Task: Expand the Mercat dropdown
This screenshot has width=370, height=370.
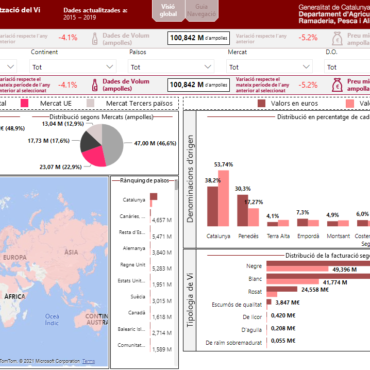Action: point(269,67)
